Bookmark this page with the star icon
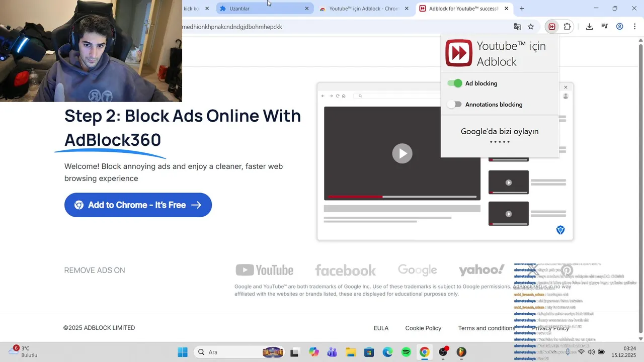This screenshot has height=362, width=644. coord(531,27)
